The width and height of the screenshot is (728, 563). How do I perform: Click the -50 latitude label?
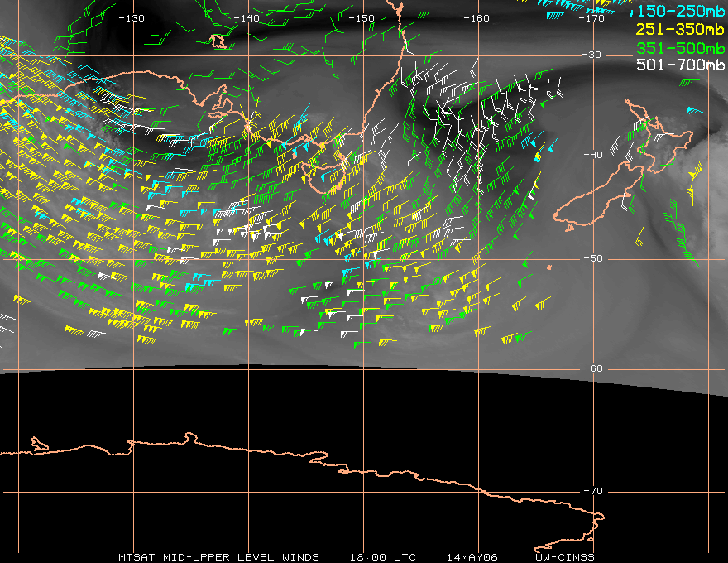coord(593,258)
